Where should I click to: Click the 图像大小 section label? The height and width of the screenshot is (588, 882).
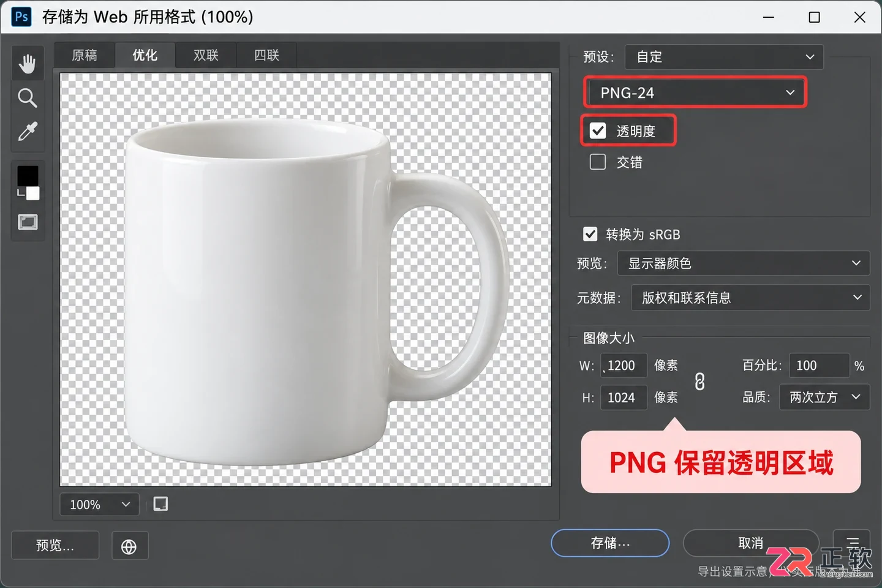(609, 338)
